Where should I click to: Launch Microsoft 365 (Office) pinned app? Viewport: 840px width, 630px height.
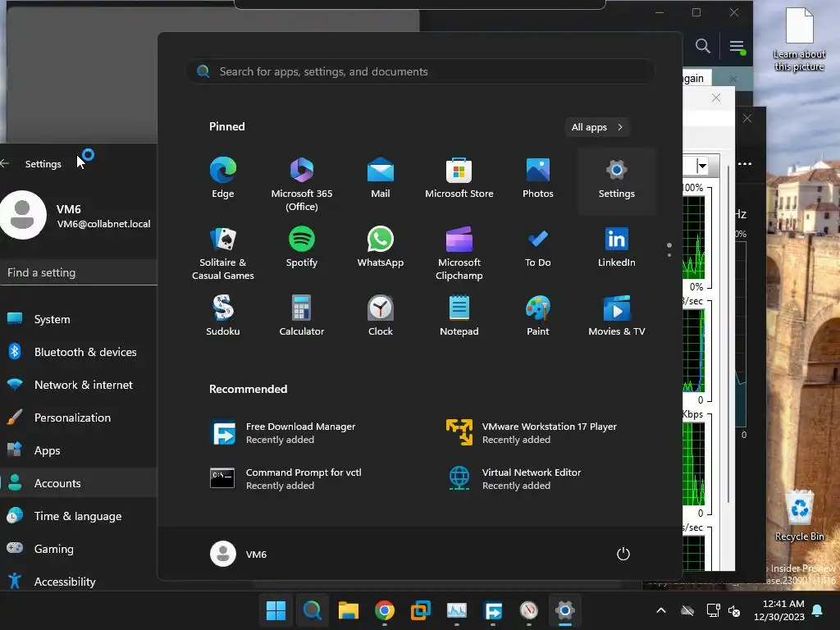[x=302, y=184]
